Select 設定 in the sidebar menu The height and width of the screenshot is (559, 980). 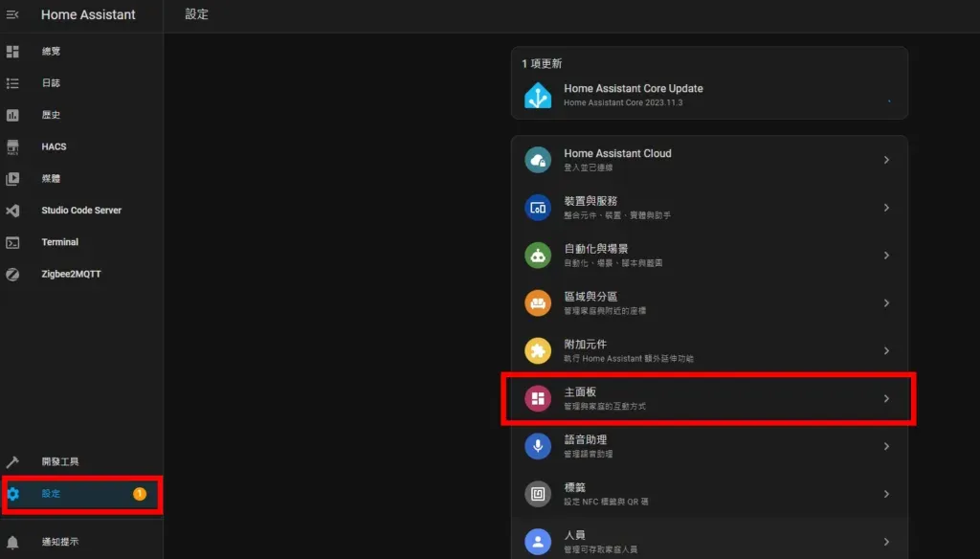[57, 495]
